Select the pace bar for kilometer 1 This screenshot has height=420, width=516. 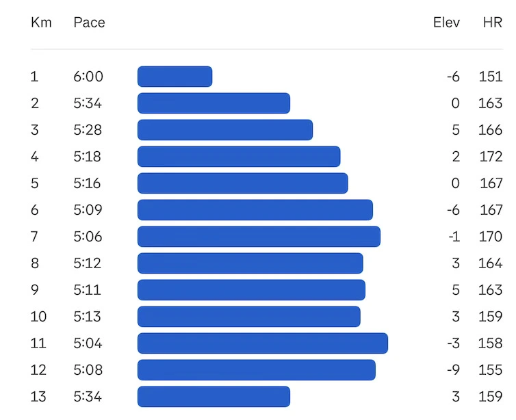[175, 77]
